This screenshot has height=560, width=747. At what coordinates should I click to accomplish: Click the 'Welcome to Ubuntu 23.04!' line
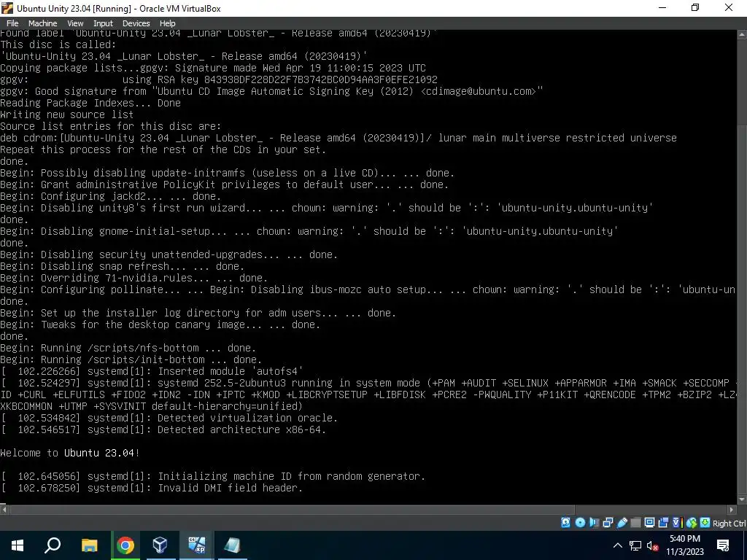coord(69,453)
